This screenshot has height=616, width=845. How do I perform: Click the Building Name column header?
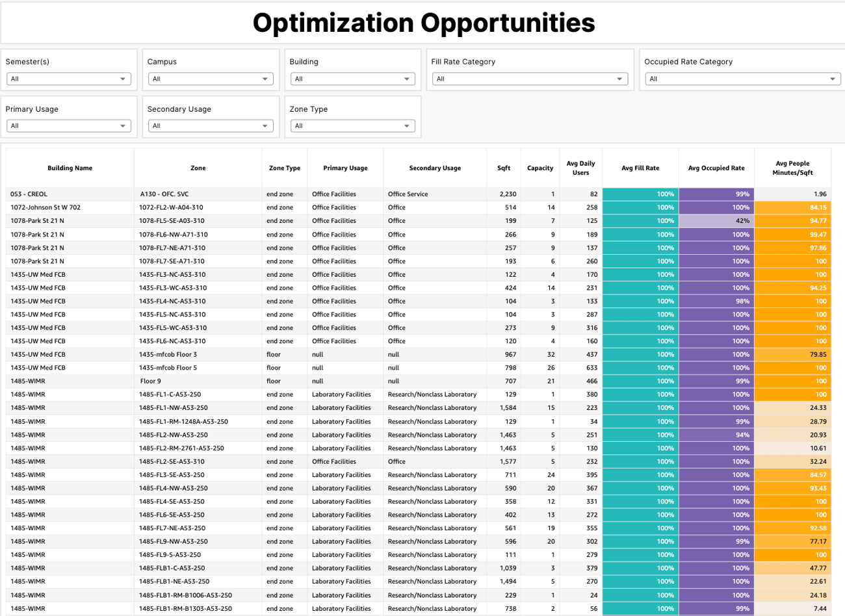pyautogui.click(x=70, y=168)
